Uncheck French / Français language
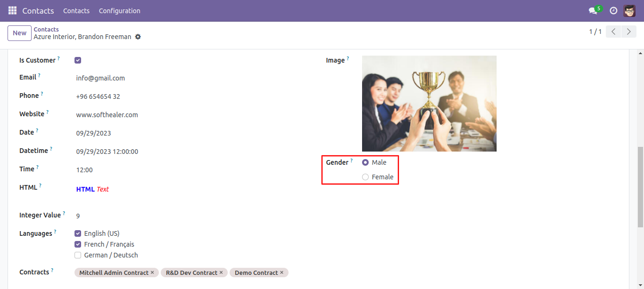This screenshot has height=289, width=644. tap(78, 244)
